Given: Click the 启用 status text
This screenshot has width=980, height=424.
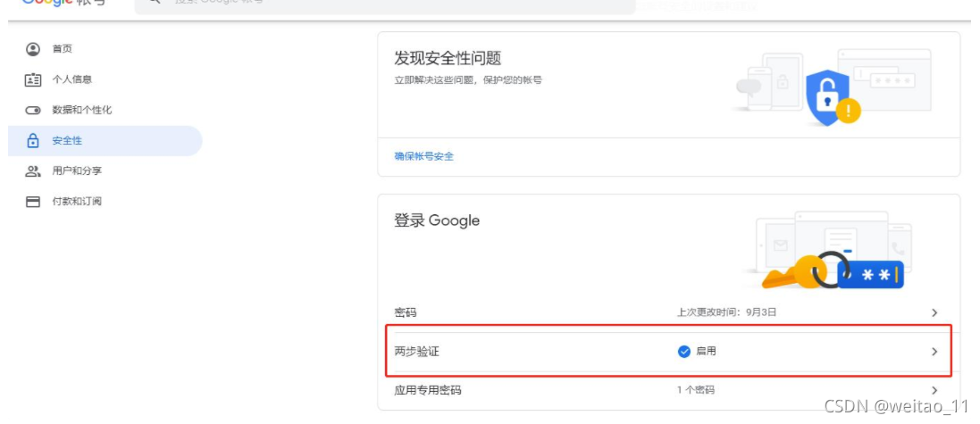Looking at the screenshot, I should (x=707, y=352).
